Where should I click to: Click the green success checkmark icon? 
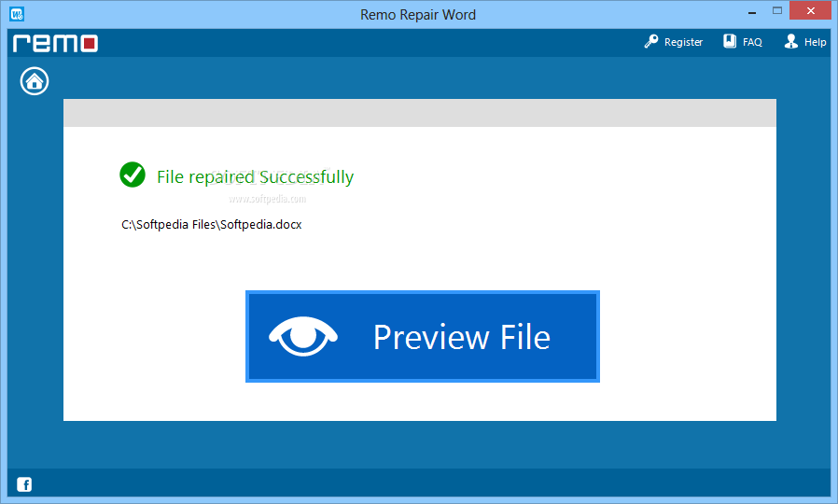[x=133, y=175]
